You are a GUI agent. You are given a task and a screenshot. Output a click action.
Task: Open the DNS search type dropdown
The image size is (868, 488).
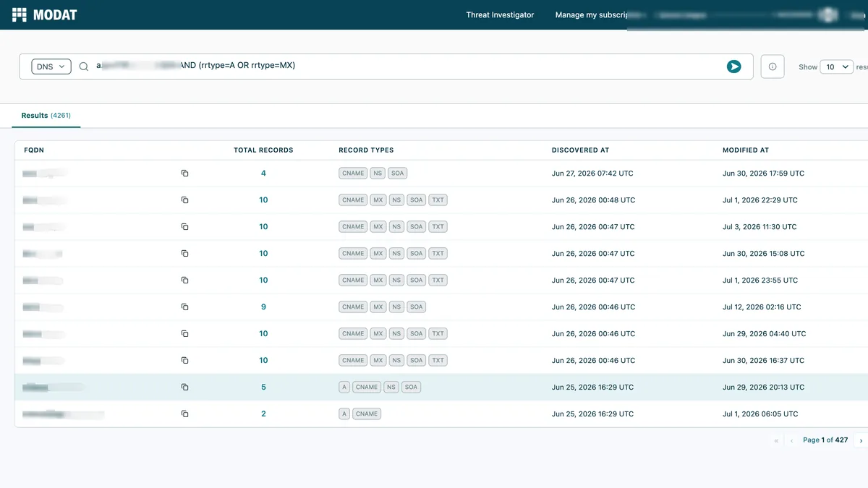[x=51, y=67]
